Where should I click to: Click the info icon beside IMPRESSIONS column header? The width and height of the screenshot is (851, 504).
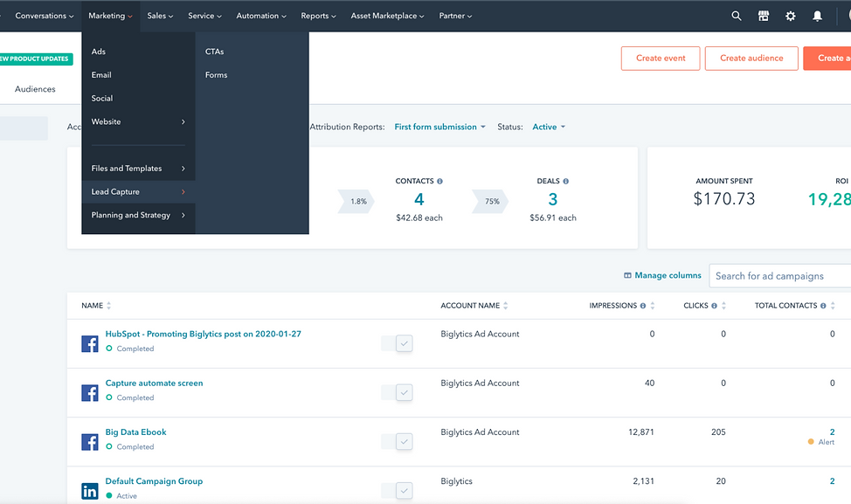(645, 305)
